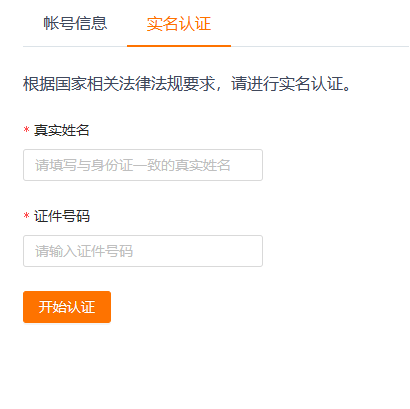Focus the 真实姓名 input field
Viewport: 410px width, 409px height.
click(143, 165)
